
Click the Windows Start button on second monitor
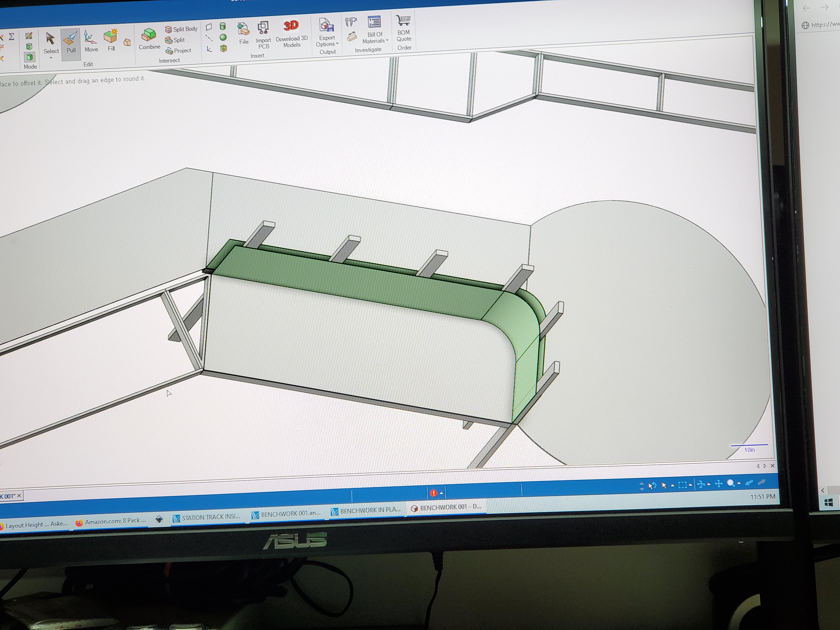829,502
